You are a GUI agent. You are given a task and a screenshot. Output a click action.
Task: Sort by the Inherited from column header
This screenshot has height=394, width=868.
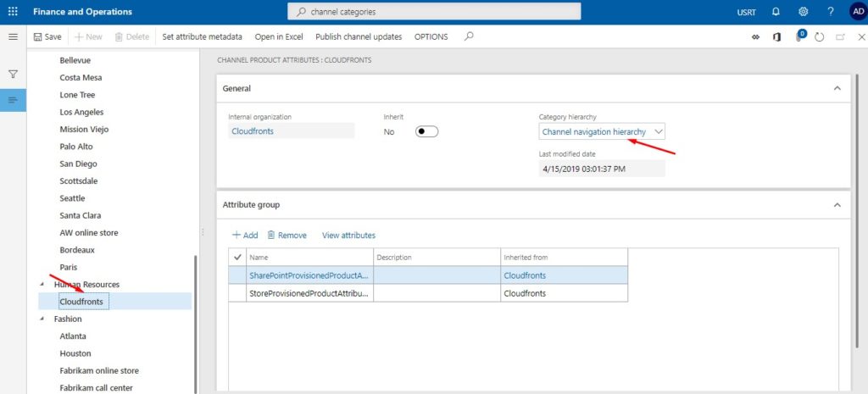tap(564, 258)
